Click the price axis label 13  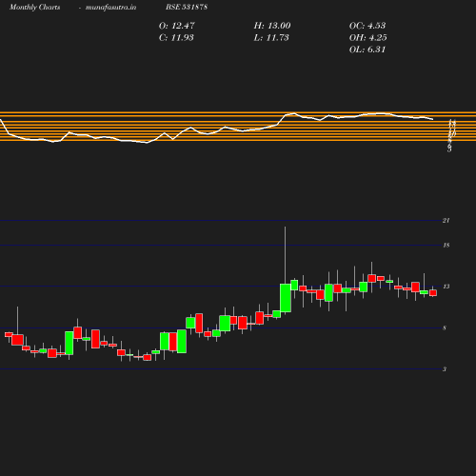tap(446, 287)
